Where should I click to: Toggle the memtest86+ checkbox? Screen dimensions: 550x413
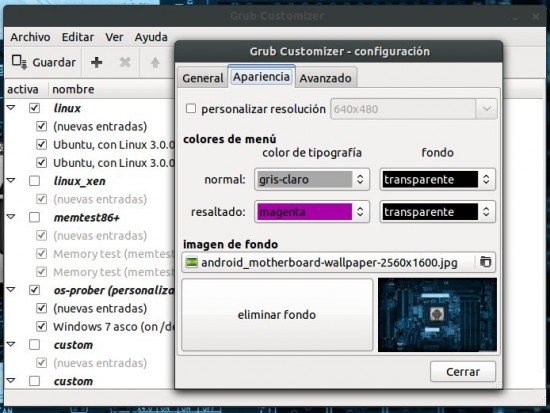34,217
